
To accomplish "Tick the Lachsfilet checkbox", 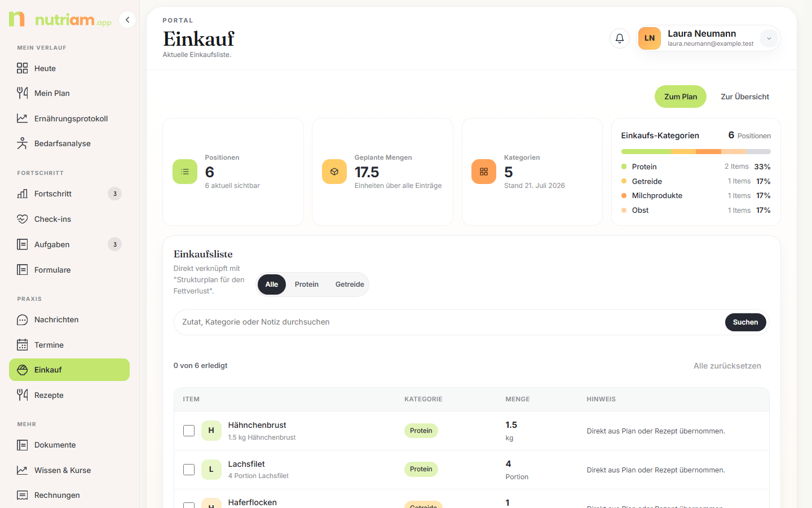I will (189, 470).
